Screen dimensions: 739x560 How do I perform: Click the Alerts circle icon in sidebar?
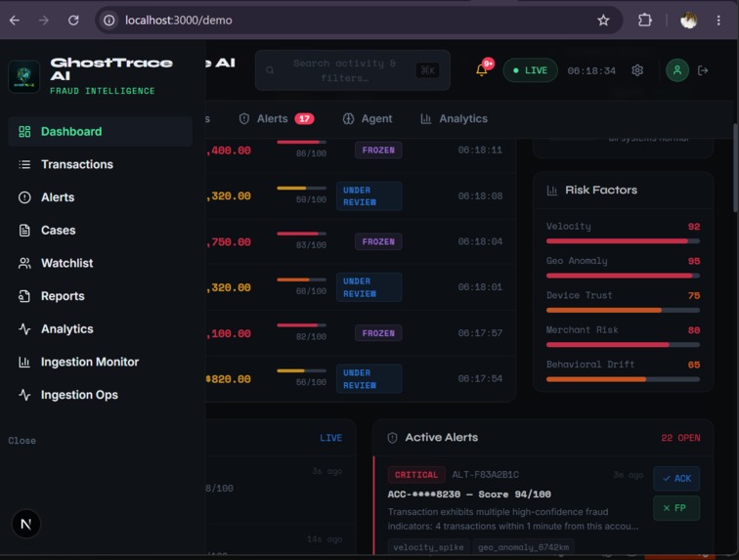coord(24,197)
